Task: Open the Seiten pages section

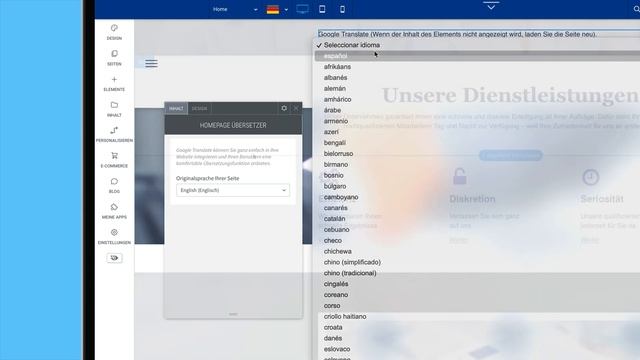Action: tap(114, 58)
